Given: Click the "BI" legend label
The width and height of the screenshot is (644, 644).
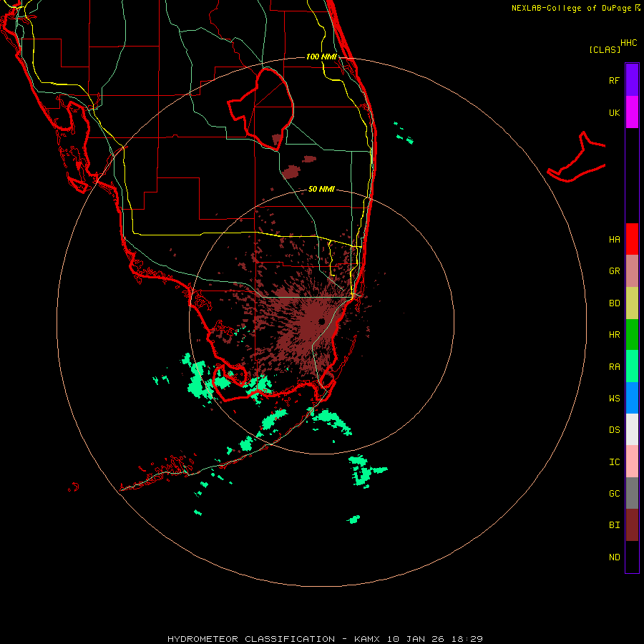Looking at the screenshot, I should pos(614,525).
